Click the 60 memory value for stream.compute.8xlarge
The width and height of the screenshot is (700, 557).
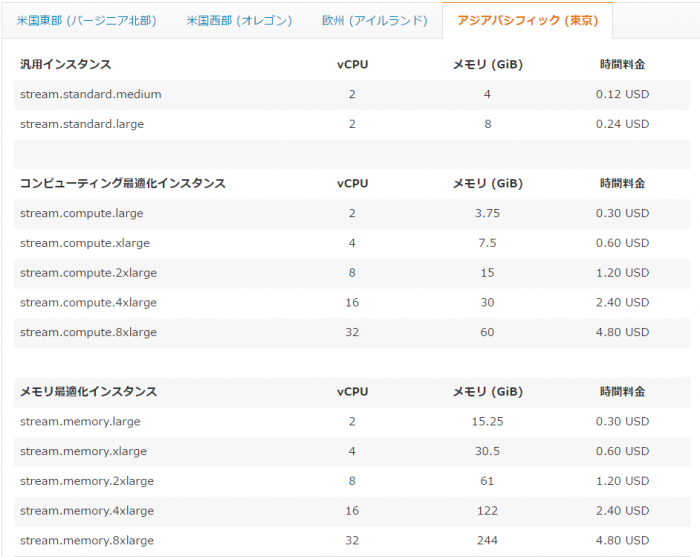487,333
